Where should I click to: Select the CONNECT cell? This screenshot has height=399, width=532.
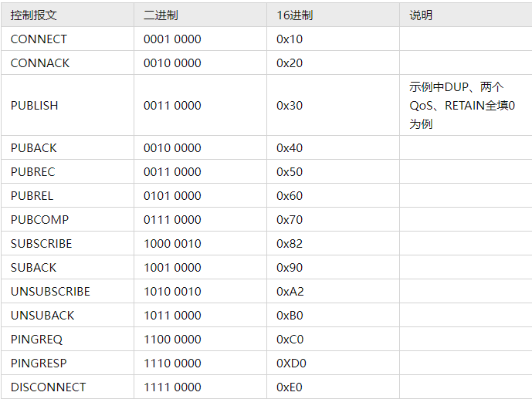point(39,39)
